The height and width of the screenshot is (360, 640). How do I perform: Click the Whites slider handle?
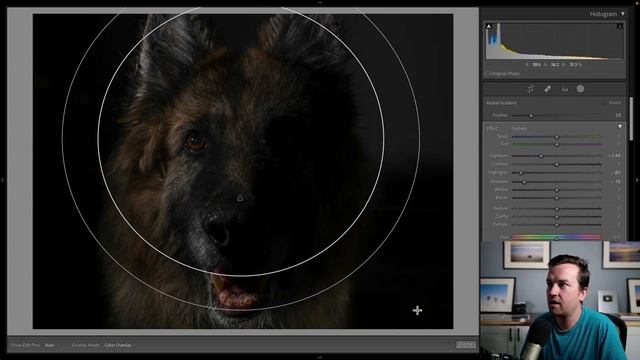coord(556,190)
